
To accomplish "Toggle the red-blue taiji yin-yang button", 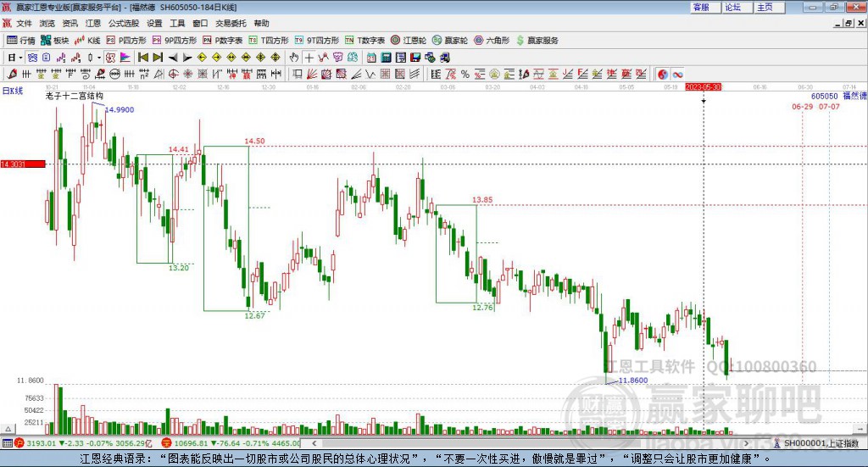I will pos(663,74).
